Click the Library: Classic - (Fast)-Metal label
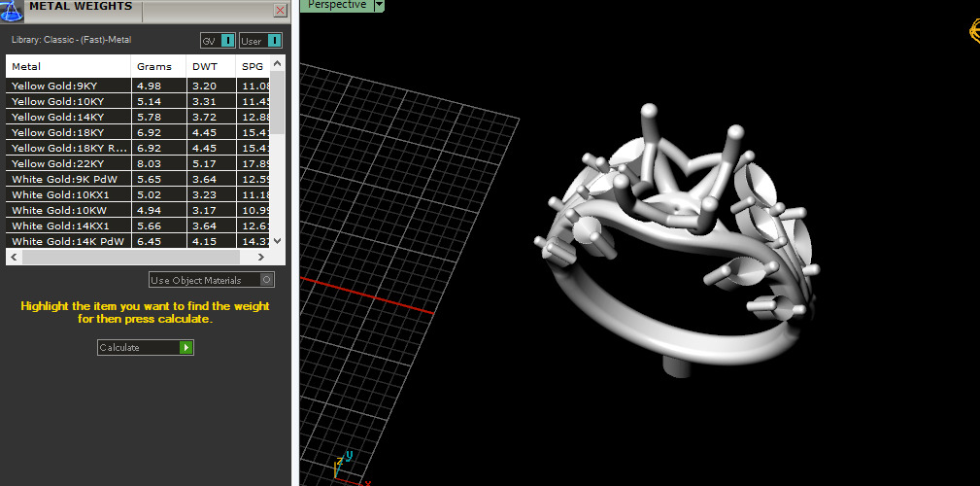Viewport: 980px width, 486px height. pos(71,40)
